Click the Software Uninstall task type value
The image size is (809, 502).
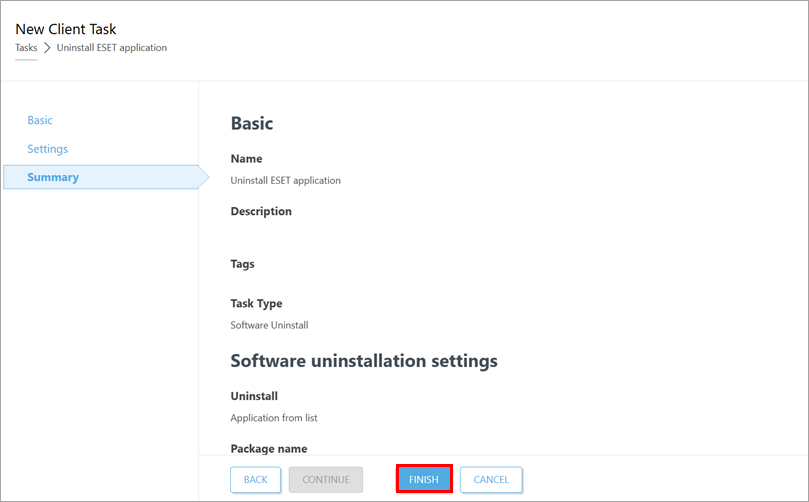[x=270, y=325]
